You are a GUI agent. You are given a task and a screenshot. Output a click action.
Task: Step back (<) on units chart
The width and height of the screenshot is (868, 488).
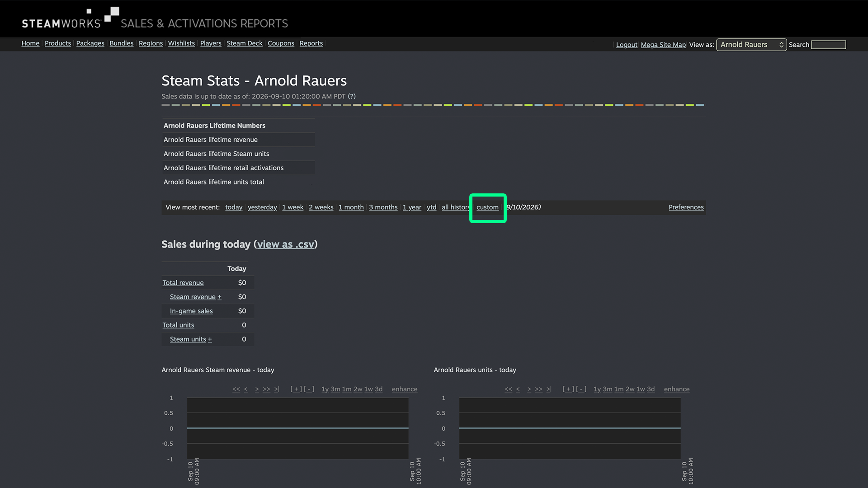[518, 389]
